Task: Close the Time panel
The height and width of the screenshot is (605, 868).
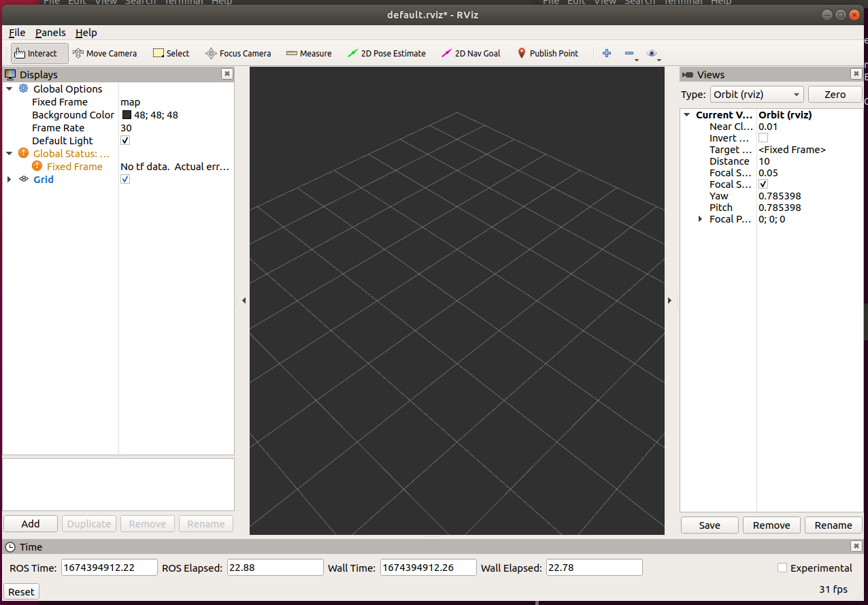Action: [x=856, y=546]
